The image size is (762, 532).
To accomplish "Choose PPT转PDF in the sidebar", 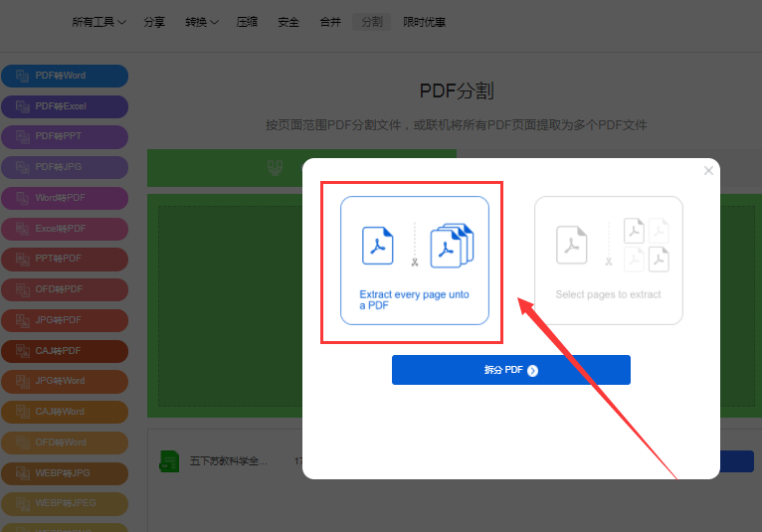I will 65,259.
